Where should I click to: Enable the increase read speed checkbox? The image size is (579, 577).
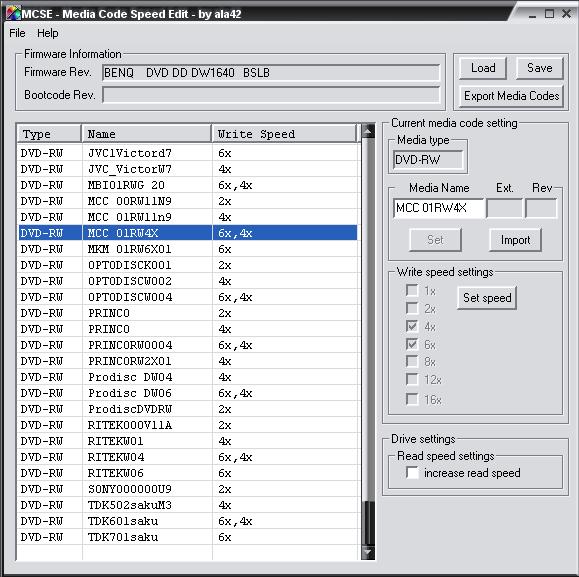click(x=412, y=473)
